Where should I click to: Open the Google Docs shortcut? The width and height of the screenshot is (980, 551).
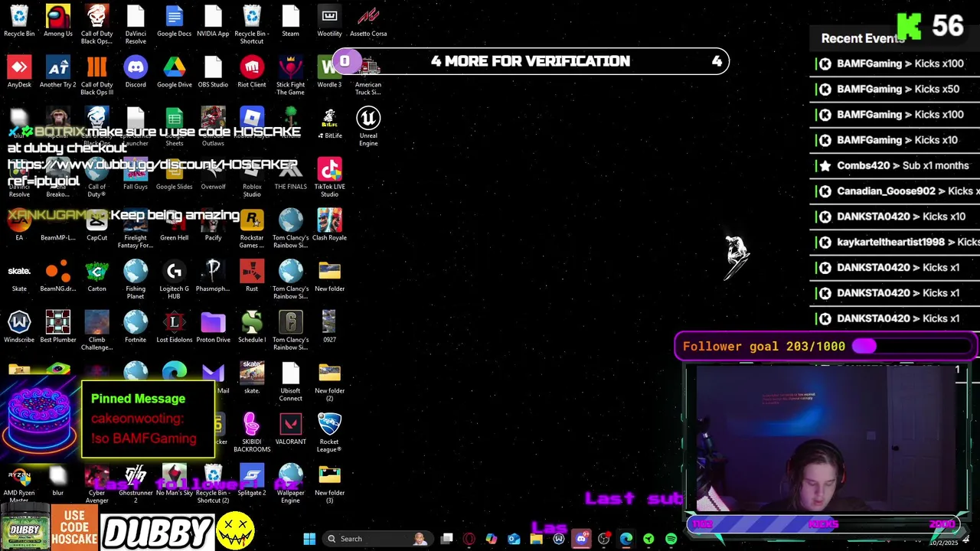pyautogui.click(x=174, y=21)
